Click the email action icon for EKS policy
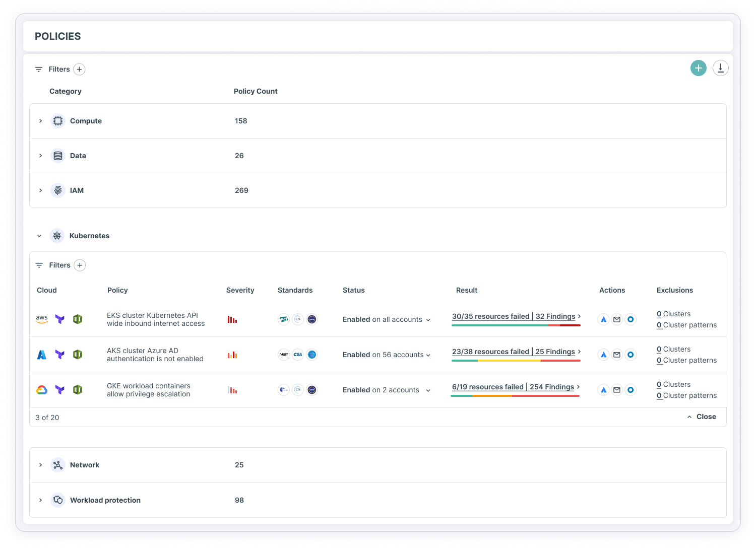 pyautogui.click(x=617, y=319)
